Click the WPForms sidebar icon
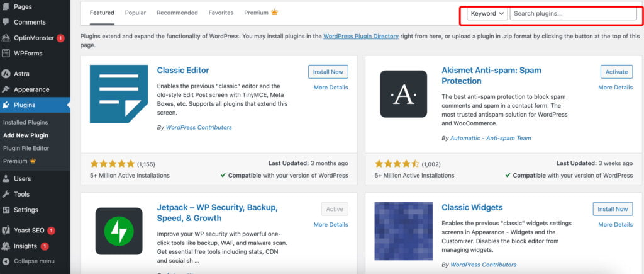The width and height of the screenshot is (644, 274). tap(6, 53)
